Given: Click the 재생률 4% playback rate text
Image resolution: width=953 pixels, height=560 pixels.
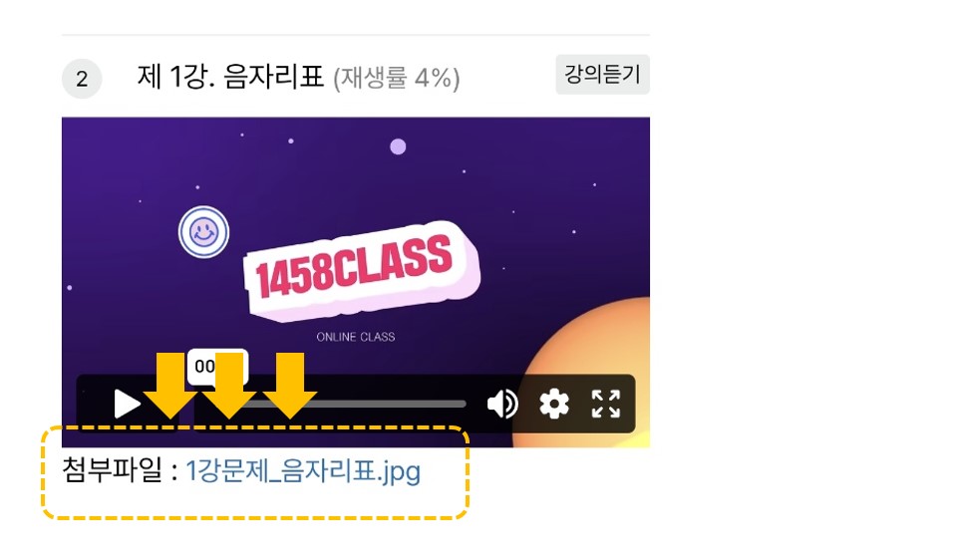Looking at the screenshot, I should (x=397, y=79).
